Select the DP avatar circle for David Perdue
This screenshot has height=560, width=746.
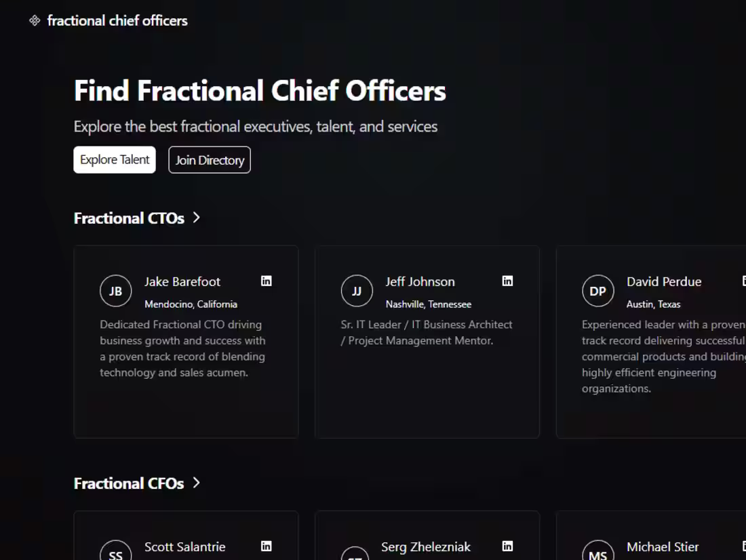(598, 290)
